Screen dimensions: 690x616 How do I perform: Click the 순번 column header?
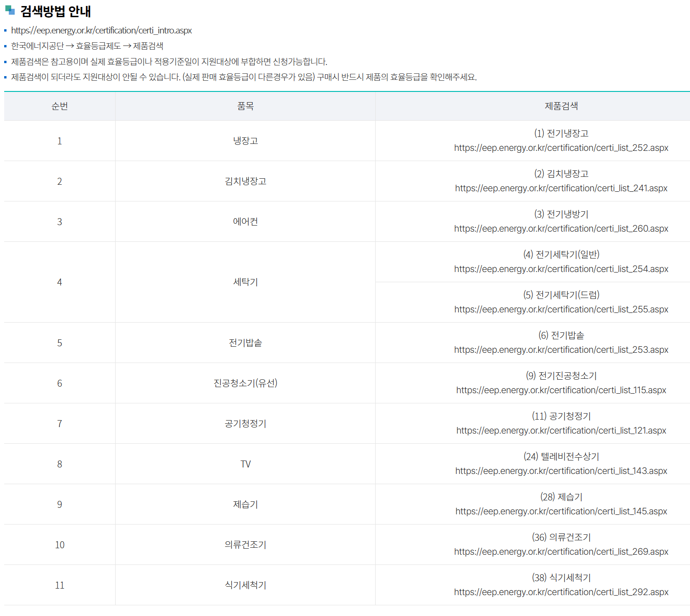(x=59, y=106)
